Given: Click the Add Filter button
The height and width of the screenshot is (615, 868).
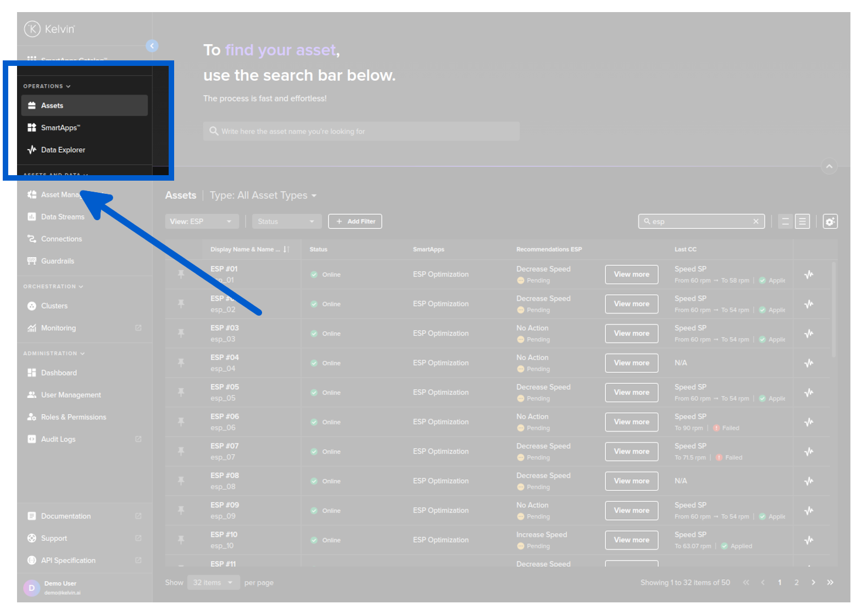Looking at the screenshot, I should [x=355, y=221].
